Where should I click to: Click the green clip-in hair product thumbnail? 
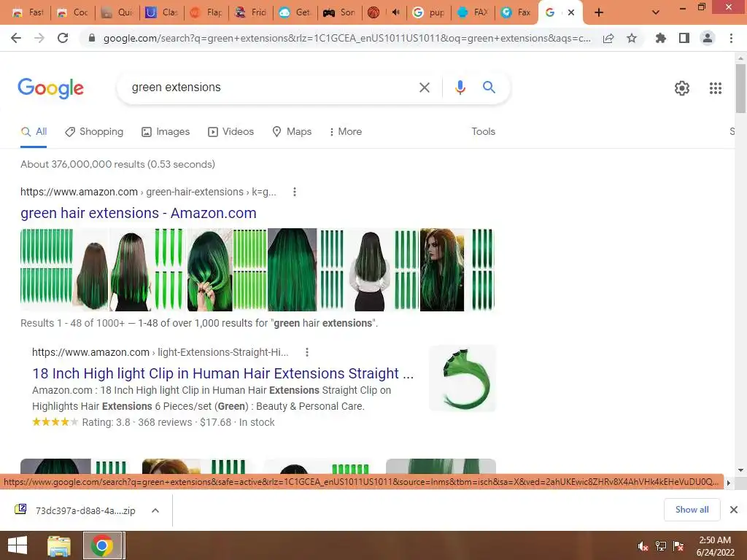[x=462, y=378]
